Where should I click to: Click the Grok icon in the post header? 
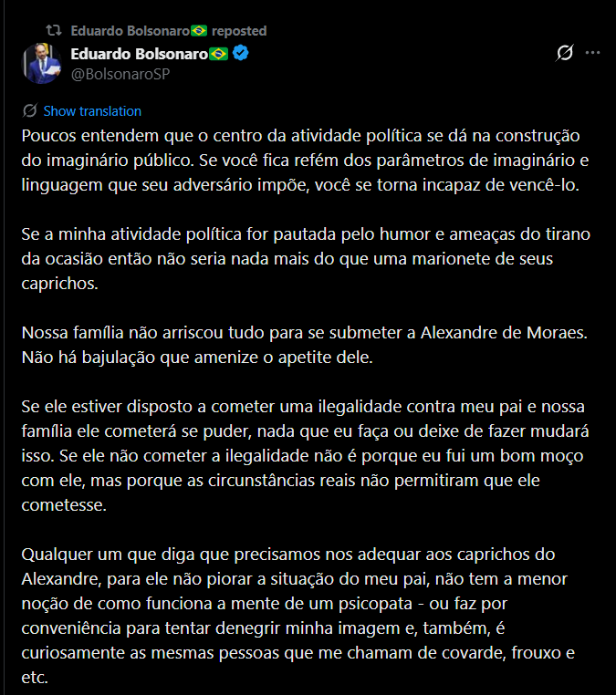565,53
